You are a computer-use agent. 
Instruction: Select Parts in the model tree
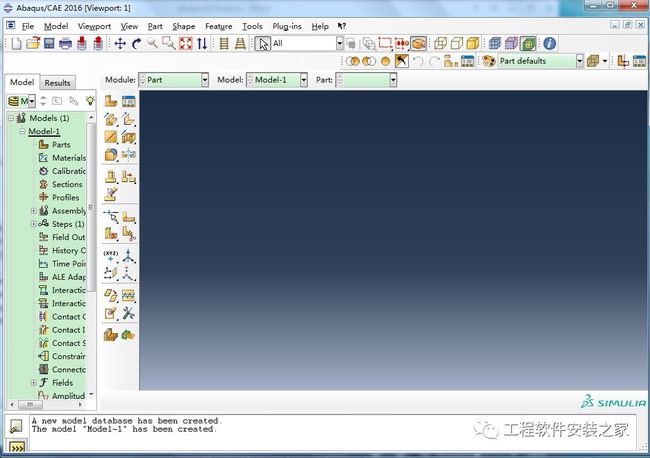point(61,145)
